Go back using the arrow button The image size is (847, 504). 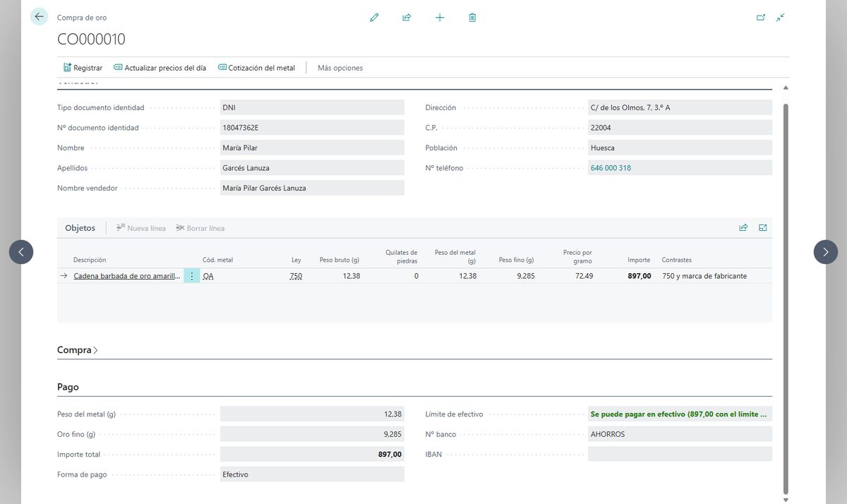point(39,17)
